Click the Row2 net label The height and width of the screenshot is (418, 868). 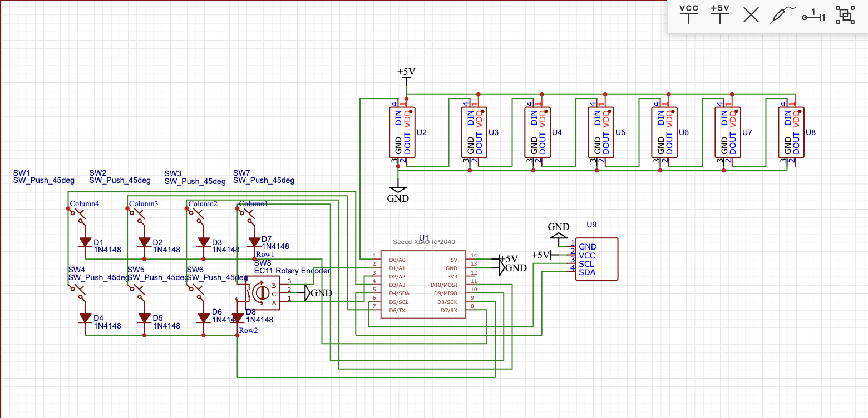[248, 331]
